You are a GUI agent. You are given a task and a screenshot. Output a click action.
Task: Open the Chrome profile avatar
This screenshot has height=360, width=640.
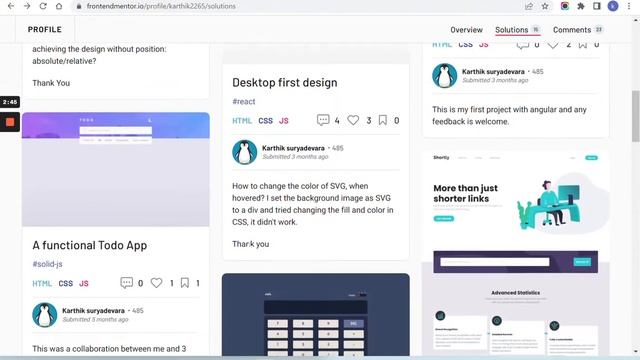(613, 6)
